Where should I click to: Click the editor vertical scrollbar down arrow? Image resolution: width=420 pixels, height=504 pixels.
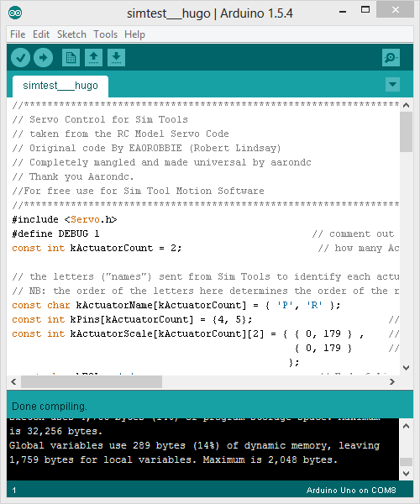[407, 368]
